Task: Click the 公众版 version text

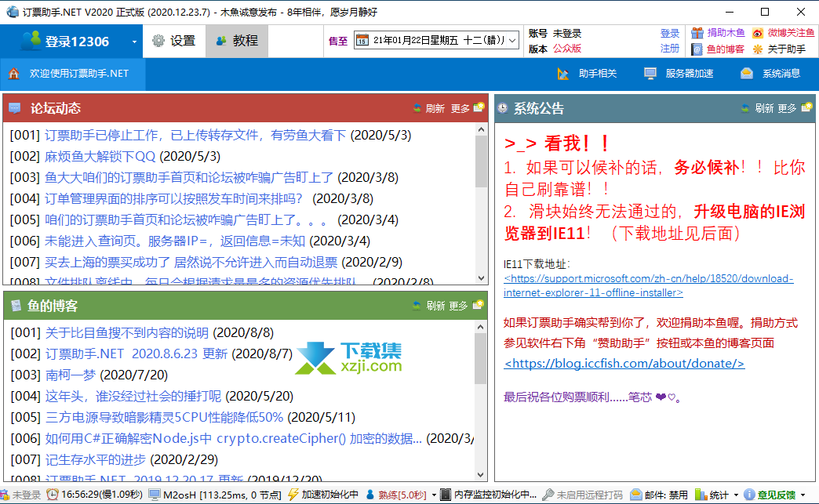Action: coord(567,49)
